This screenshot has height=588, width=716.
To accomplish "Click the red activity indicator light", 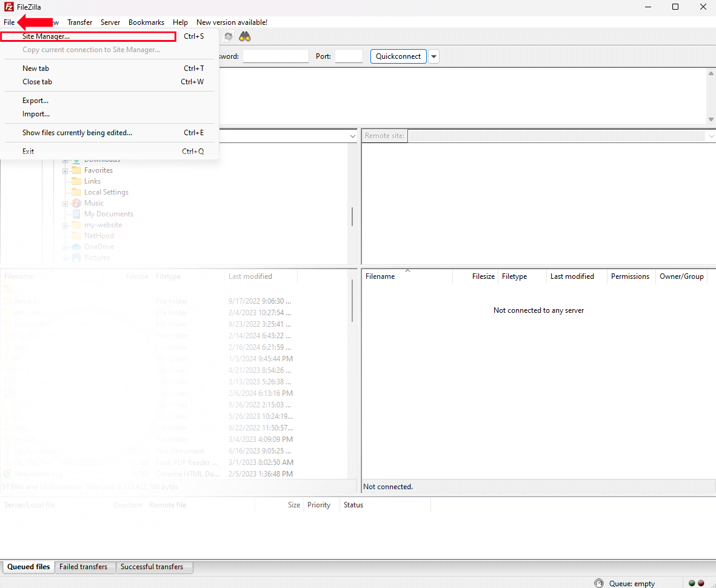I will (701, 583).
